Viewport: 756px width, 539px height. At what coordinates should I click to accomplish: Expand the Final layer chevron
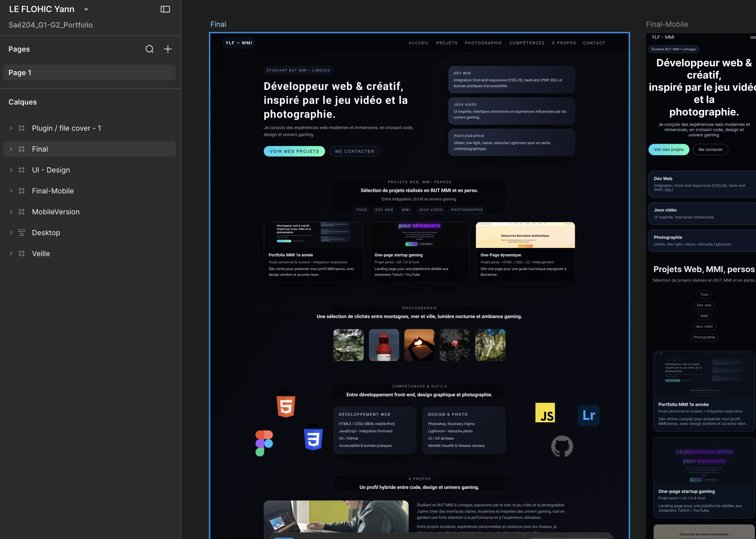click(11, 149)
